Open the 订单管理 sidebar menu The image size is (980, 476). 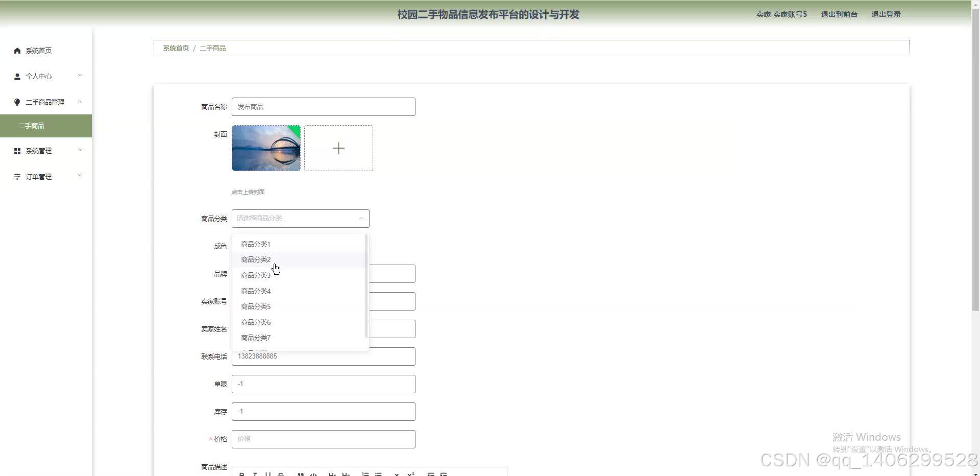tap(46, 177)
